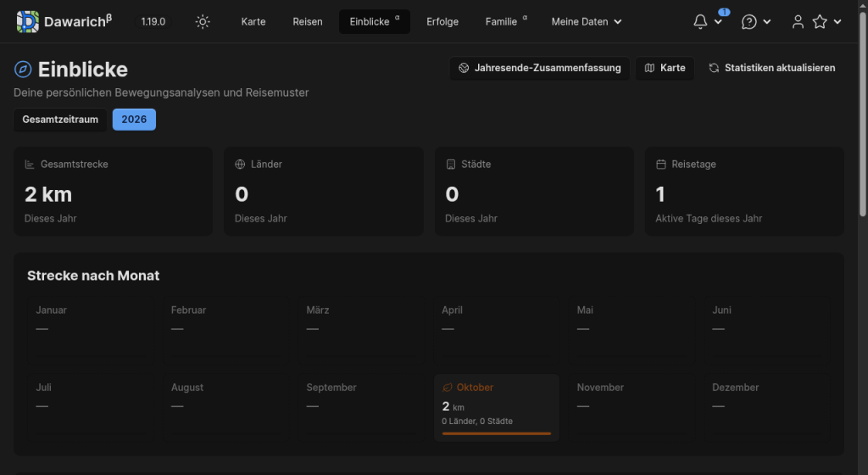Open the Jahresende-Zusammenfassung button
The height and width of the screenshot is (475, 868).
pyautogui.click(x=540, y=68)
